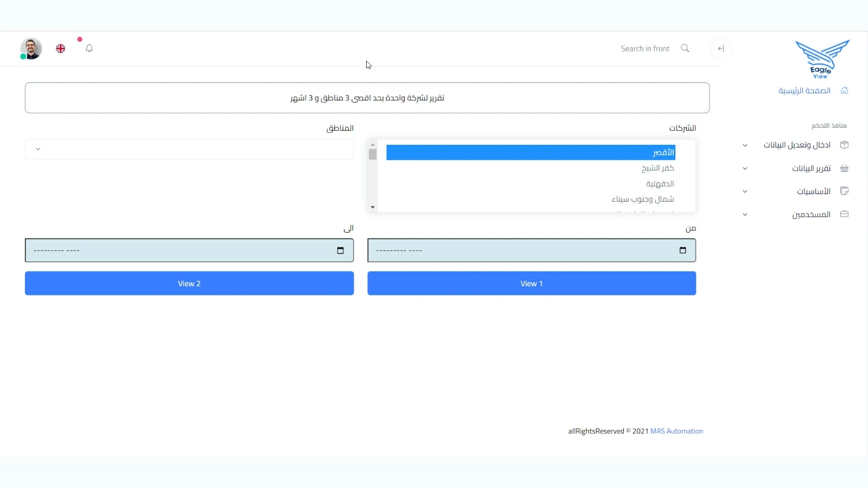Open the المناطق dropdown
Image resolution: width=868 pixels, height=488 pixels.
click(x=189, y=149)
